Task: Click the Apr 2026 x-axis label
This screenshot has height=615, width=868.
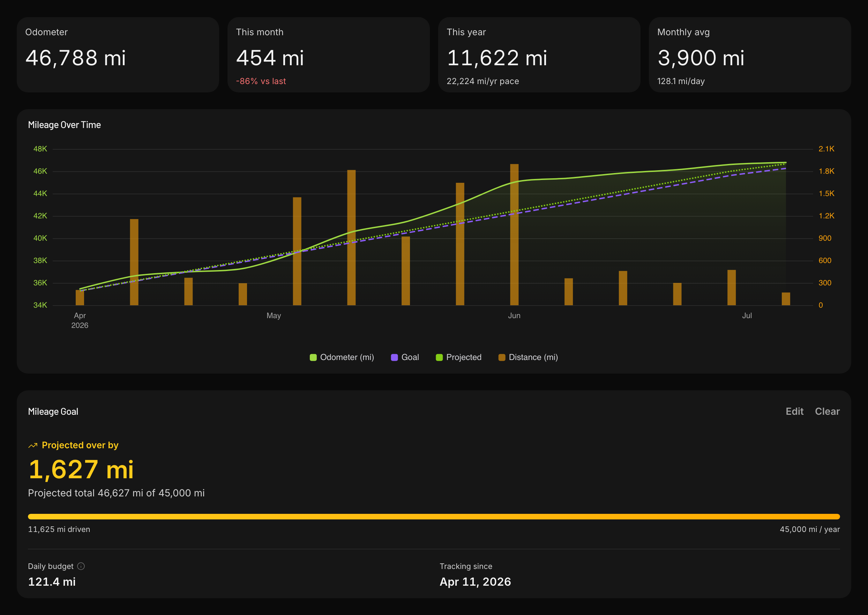Action: [80, 320]
